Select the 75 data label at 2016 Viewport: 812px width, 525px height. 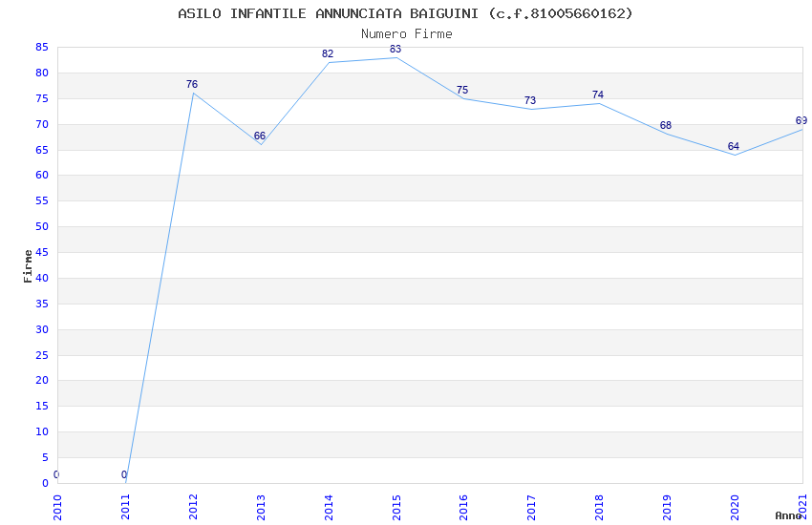pyautogui.click(x=462, y=90)
